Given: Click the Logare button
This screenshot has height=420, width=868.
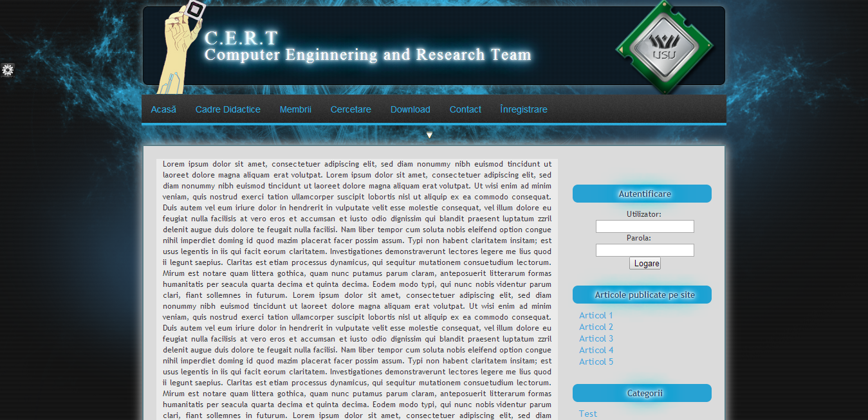Looking at the screenshot, I should click(645, 263).
